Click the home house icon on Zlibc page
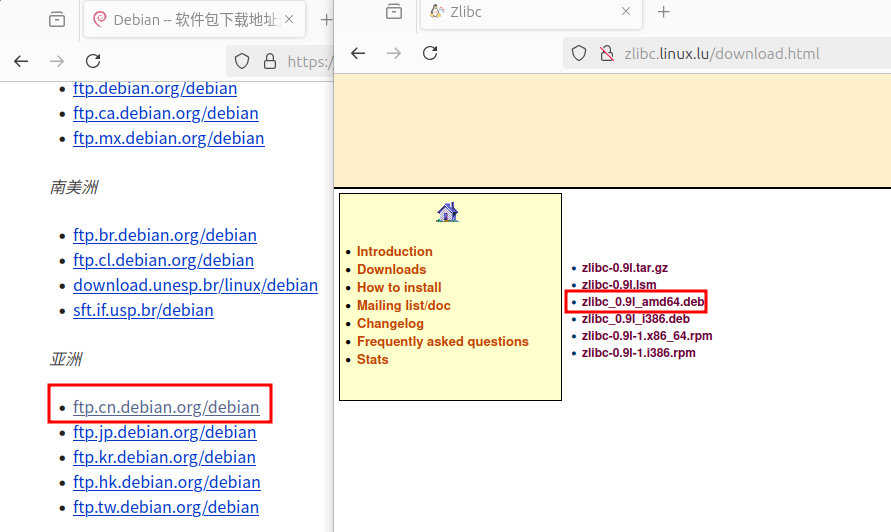The width and height of the screenshot is (891, 532). pos(448,212)
